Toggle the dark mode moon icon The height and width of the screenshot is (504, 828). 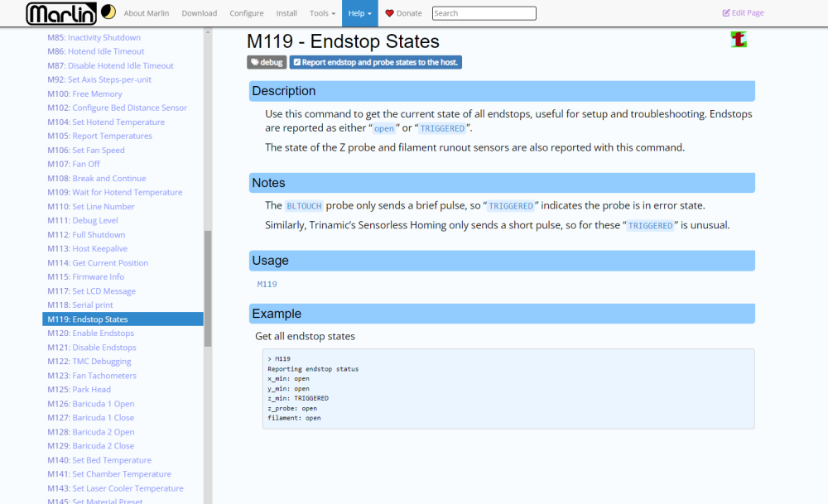(x=108, y=12)
